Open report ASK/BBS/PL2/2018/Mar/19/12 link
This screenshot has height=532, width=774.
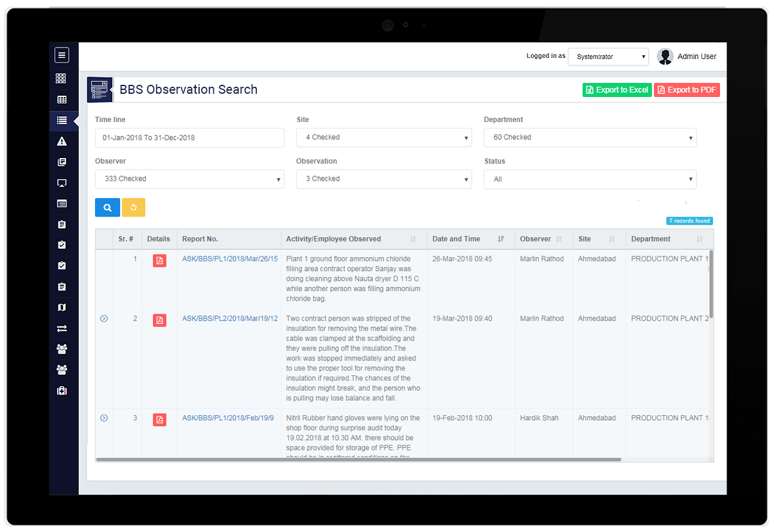point(230,319)
